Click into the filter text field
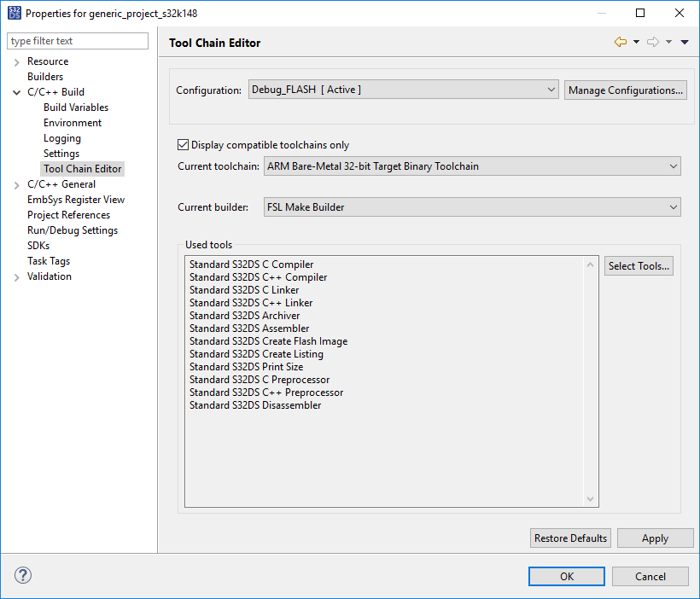 click(x=77, y=41)
